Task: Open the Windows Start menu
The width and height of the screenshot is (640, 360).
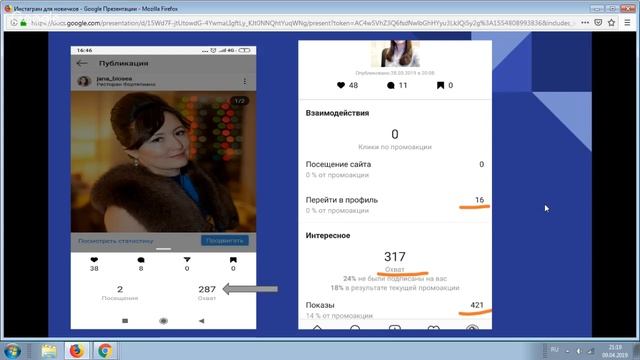Action: pyautogui.click(x=13, y=351)
